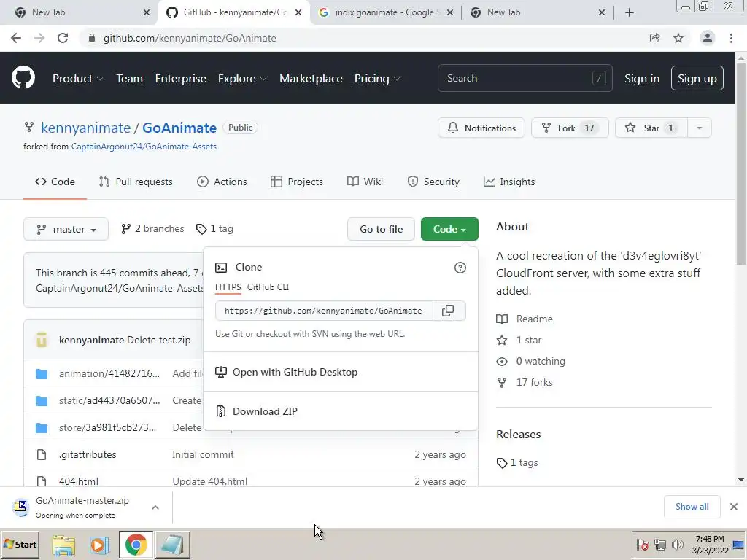Open Windows Explorer from the taskbar
The image size is (747, 560).
[x=63, y=545]
